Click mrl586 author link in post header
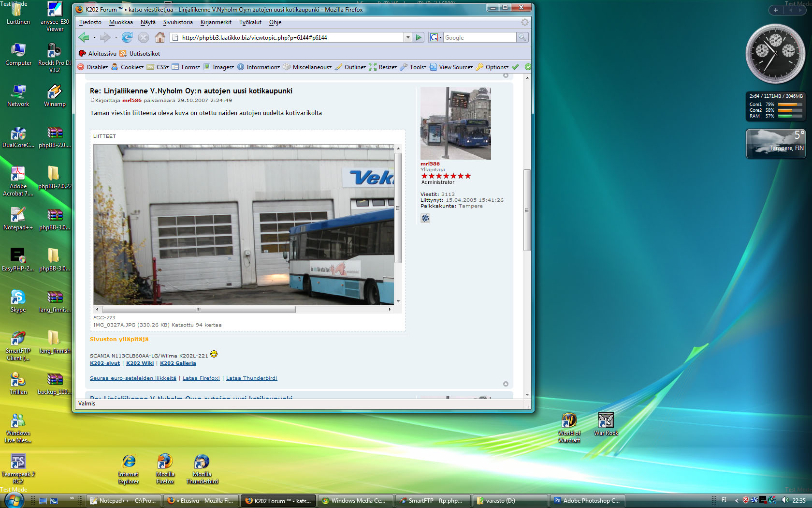This screenshot has height=508, width=812. pos(132,101)
